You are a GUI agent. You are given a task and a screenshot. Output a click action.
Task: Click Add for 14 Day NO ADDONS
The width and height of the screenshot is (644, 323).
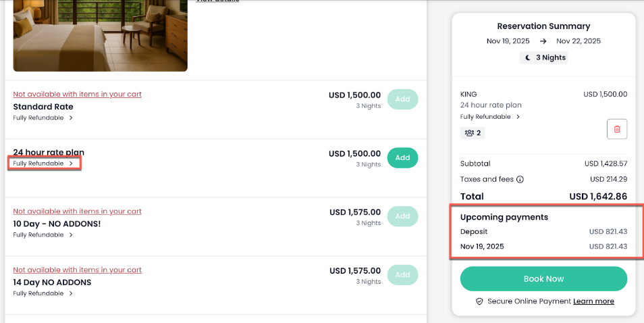pyautogui.click(x=402, y=275)
